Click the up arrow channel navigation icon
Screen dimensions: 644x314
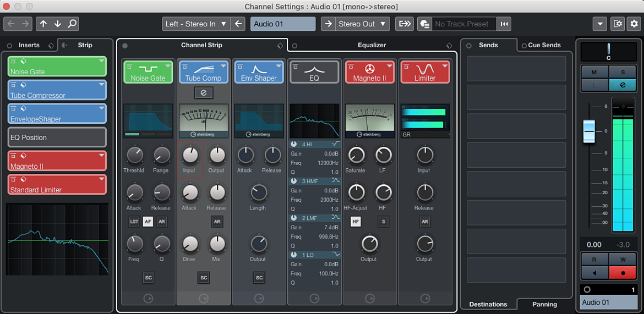point(43,24)
